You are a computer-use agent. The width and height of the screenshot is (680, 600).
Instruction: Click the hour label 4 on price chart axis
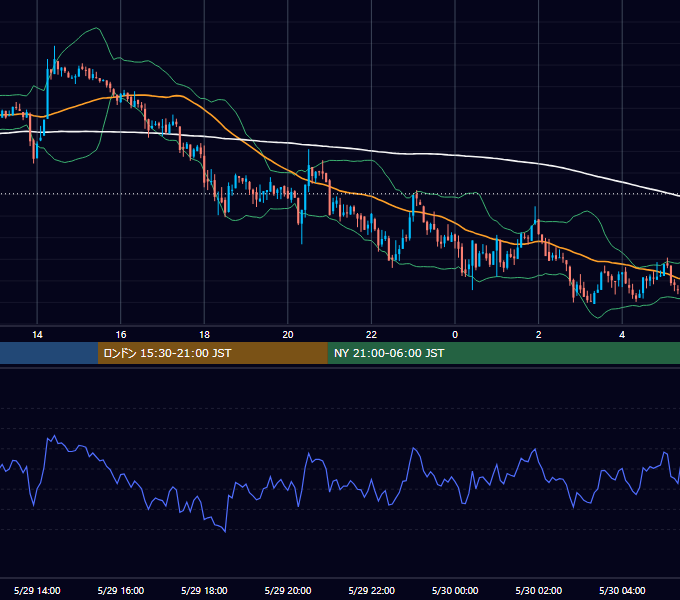pyautogui.click(x=622, y=335)
